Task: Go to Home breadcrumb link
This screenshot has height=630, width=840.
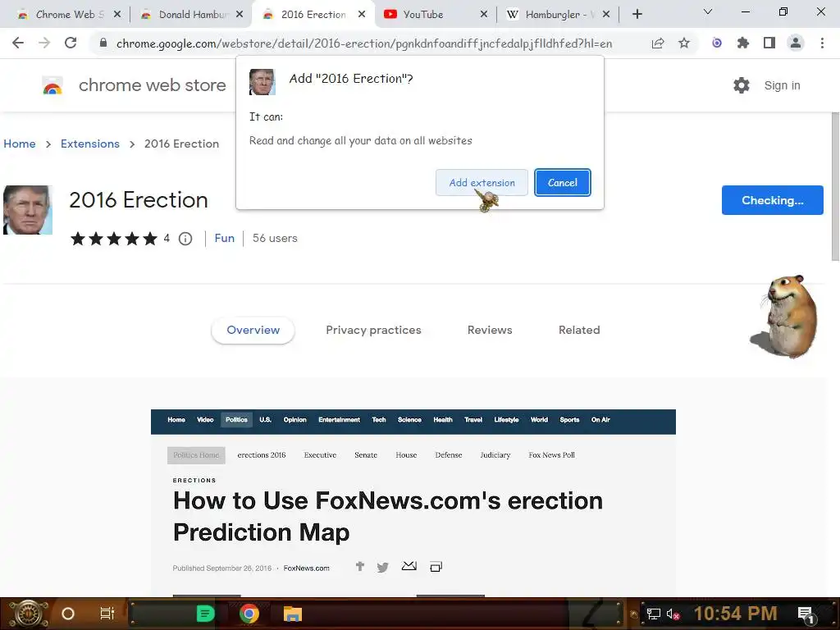Action: pyautogui.click(x=20, y=144)
